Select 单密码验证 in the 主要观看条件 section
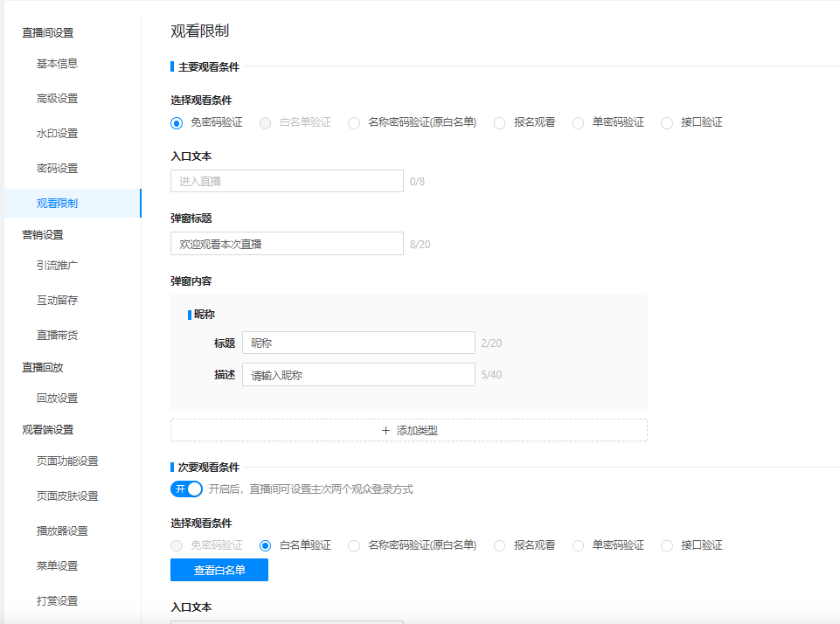The height and width of the screenshot is (624, 840). (x=578, y=123)
